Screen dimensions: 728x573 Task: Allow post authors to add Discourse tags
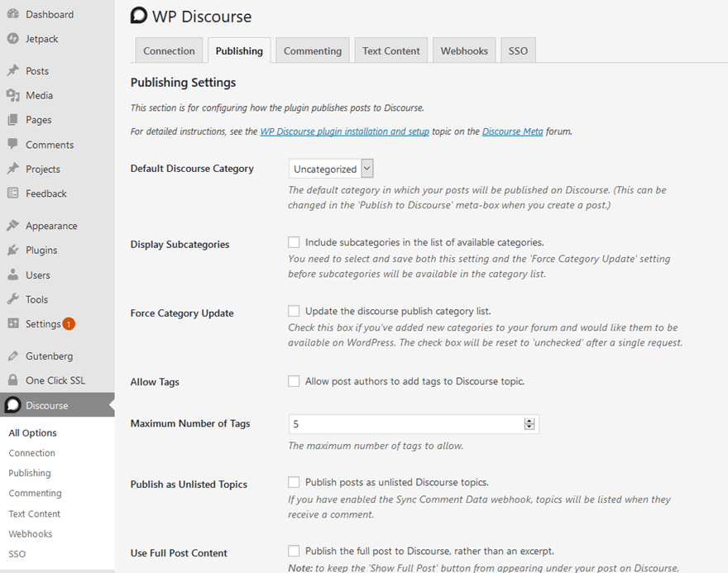coord(294,380)
